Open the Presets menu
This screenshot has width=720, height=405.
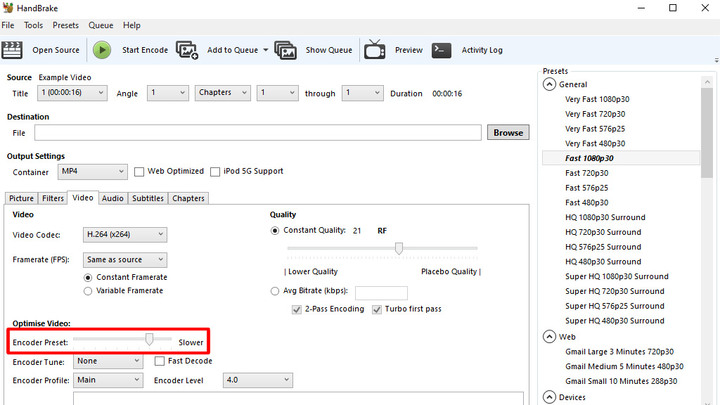66,25
